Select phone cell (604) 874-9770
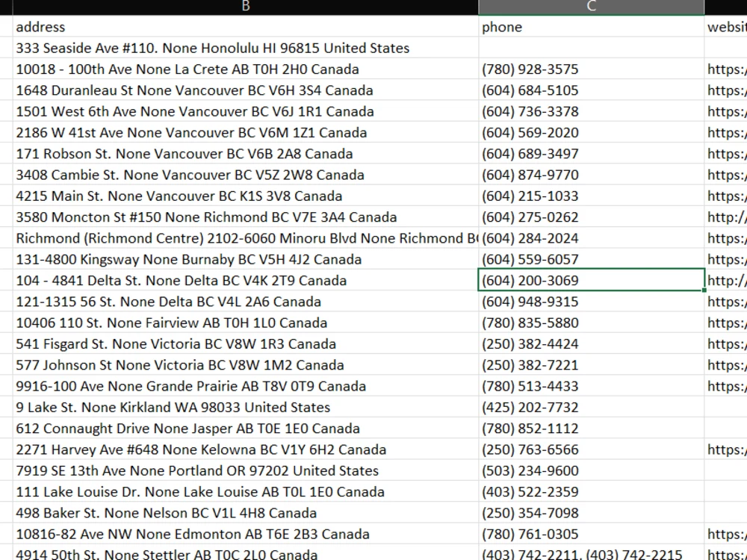The width and height of the screenshot is (747, 560). [x=591, y=174]
